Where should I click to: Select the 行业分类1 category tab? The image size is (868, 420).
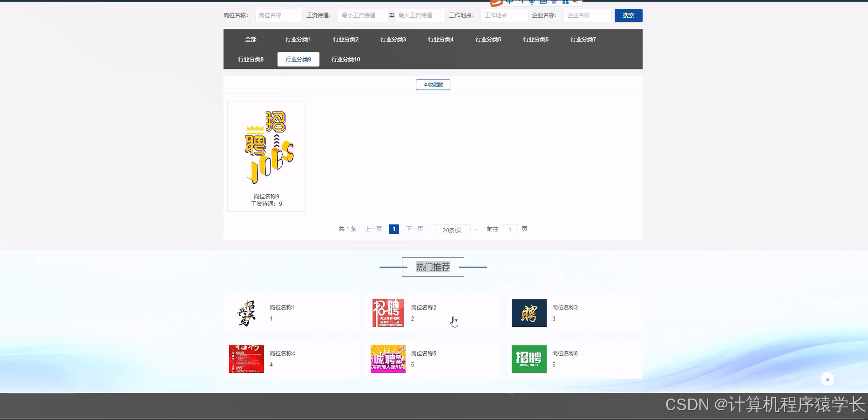coord(298,39)
